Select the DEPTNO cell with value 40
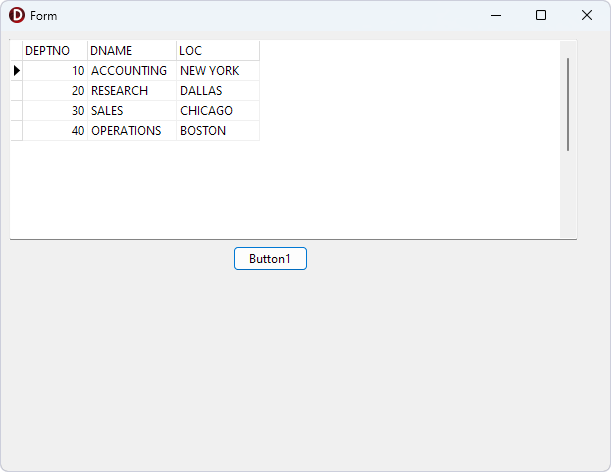Viewport: 611px width, 472px height. pos(55,131)
